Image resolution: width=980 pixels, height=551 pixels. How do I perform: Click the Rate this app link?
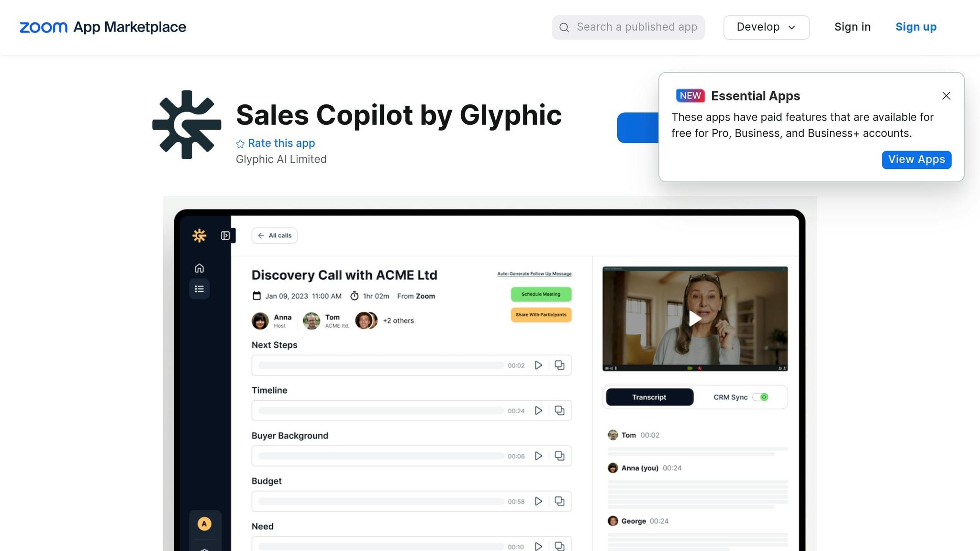281,143
